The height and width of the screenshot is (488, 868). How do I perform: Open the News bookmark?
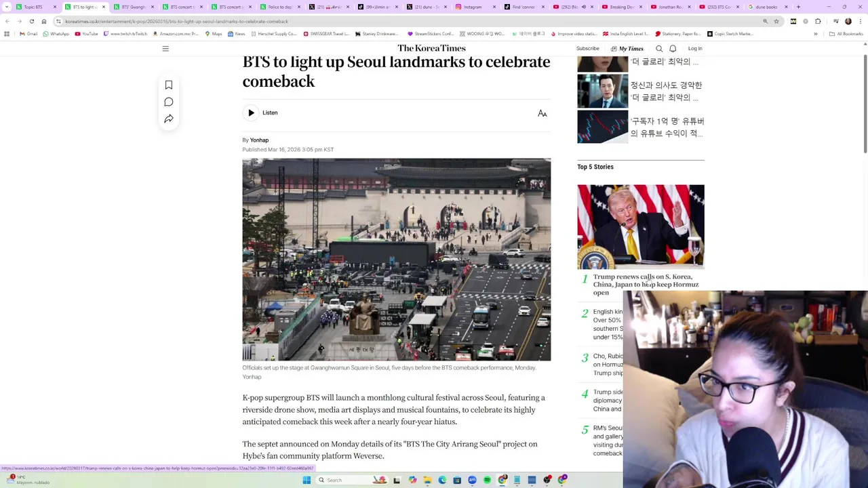(237, 34)
